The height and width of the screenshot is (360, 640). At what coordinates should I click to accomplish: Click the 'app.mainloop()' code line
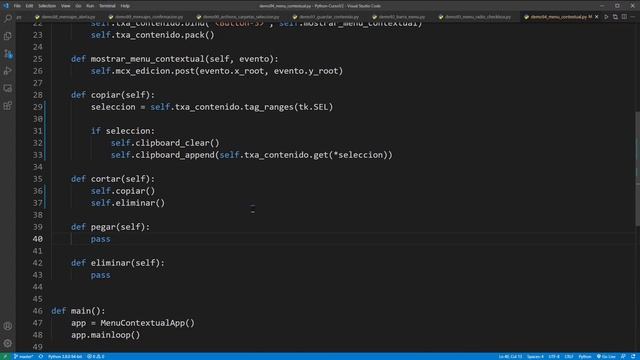tap(106, 335)
